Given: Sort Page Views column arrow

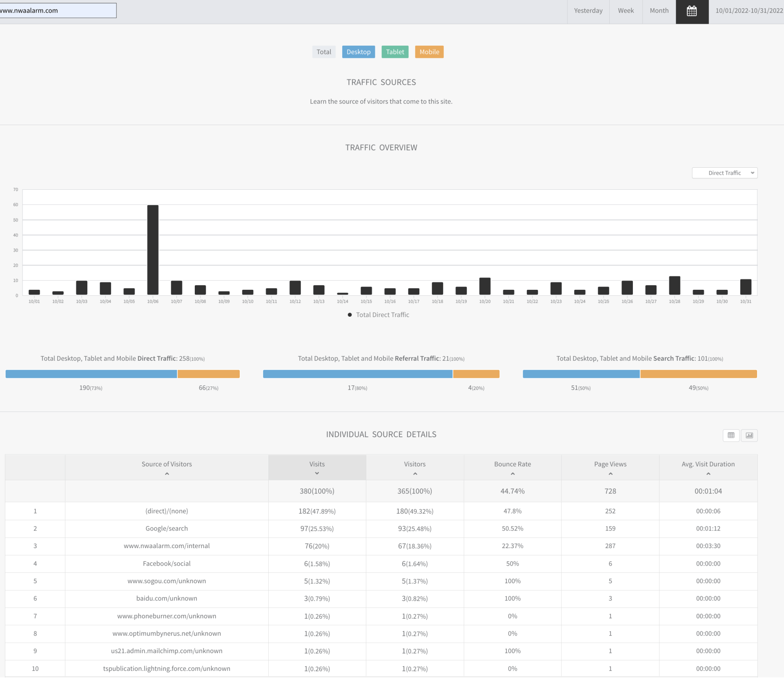Looking at the screenshot, I should coord(610,474).
